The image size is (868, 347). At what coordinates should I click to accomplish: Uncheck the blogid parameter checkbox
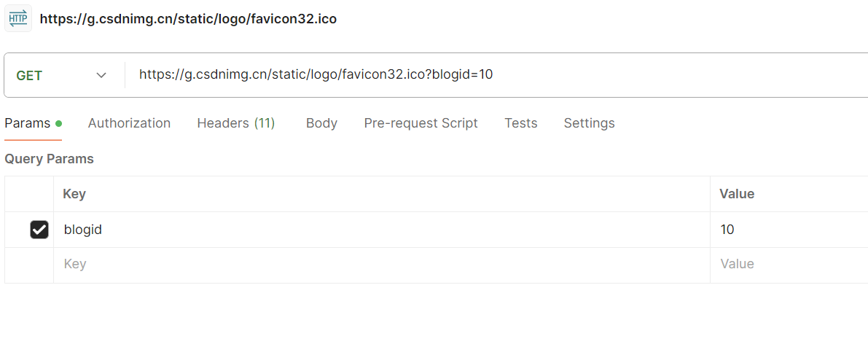point(39,230)
